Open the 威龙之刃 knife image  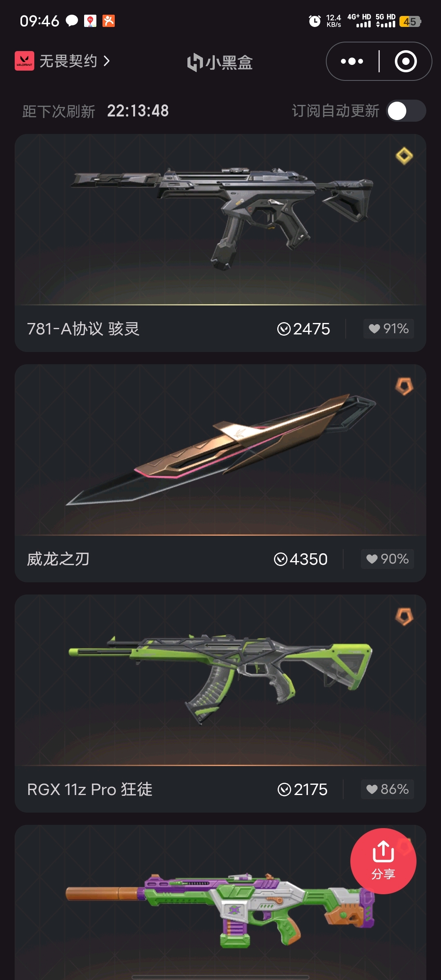pos(220,449)
